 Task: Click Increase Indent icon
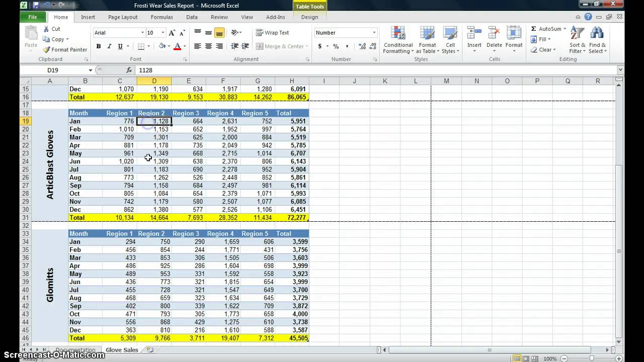point(246,46)
